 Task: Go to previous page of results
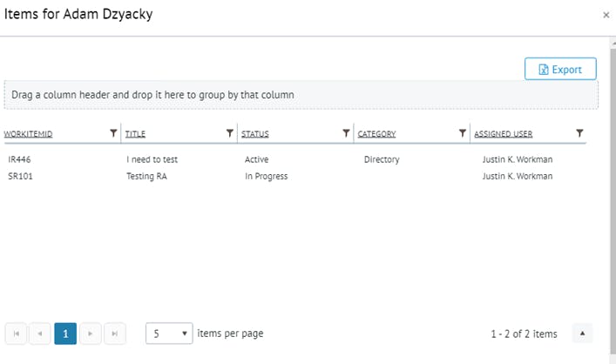(x=39, y=334)
